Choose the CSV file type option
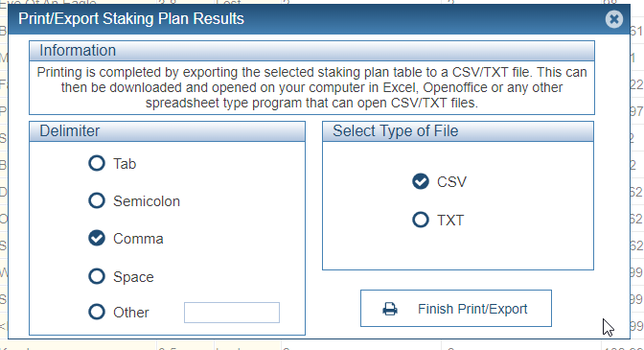 tap(421, 181)
